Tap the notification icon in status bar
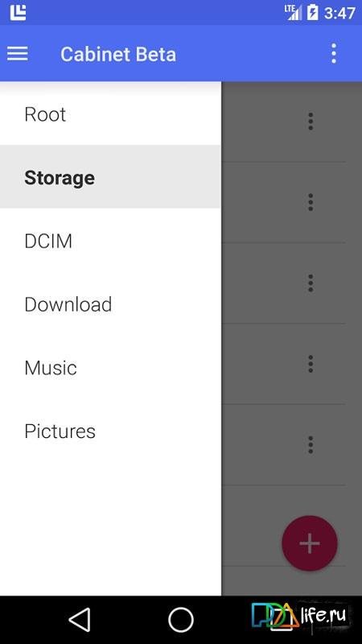 click(x=18, y=12)
